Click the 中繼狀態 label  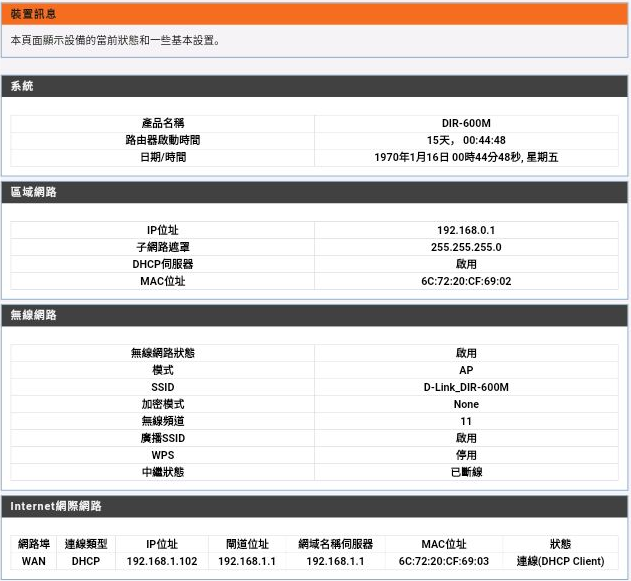163,472
